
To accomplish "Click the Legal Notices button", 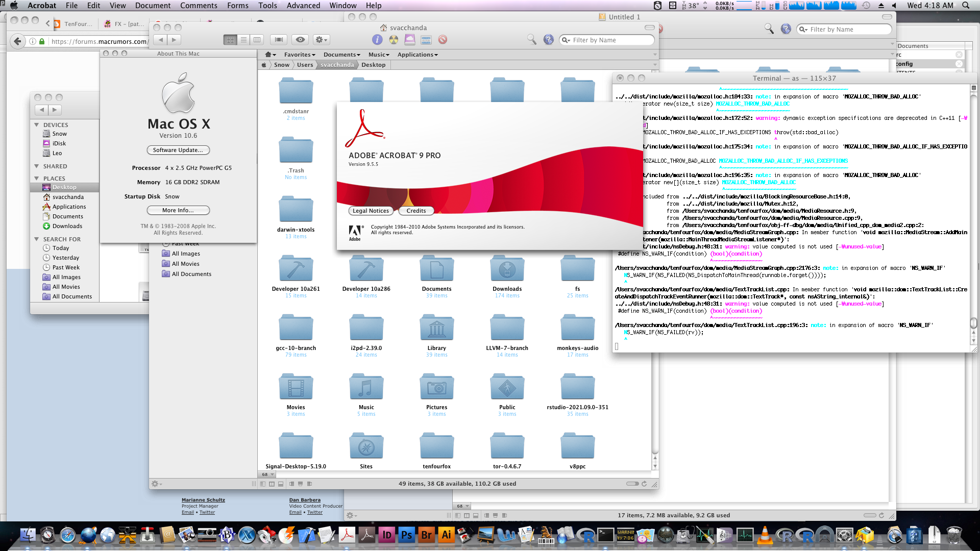I will [371, 211].
